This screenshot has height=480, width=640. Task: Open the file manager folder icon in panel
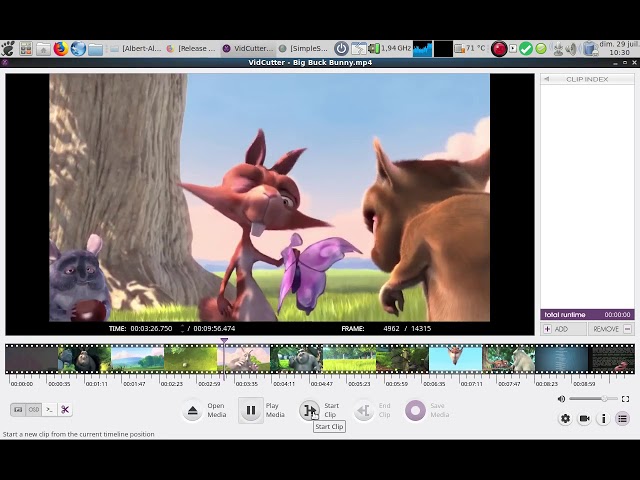(x=96, y=49)
